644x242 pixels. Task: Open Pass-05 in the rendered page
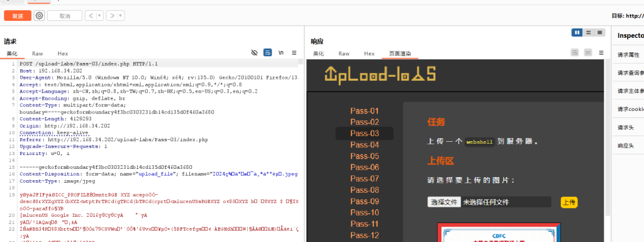point(364,156)
